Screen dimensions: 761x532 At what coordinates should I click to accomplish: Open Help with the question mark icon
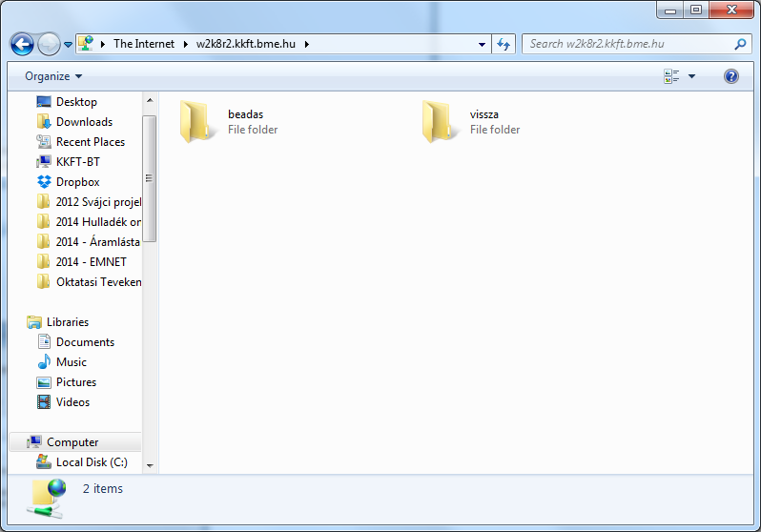click(731, 76)
